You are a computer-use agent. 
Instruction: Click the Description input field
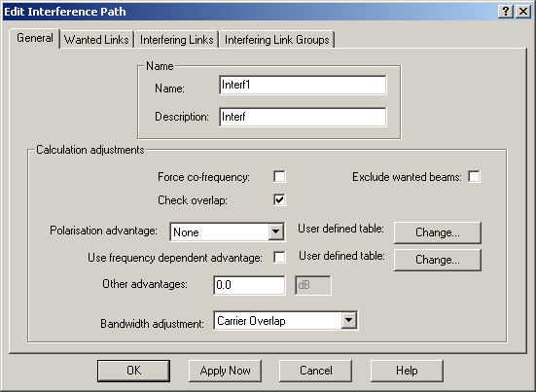pyautogui.click(x=303, y=117)
